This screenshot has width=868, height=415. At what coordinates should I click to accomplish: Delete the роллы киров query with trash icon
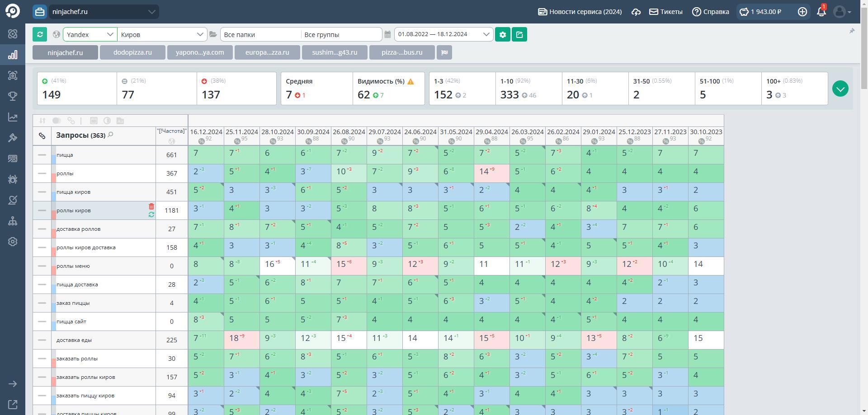151,206
